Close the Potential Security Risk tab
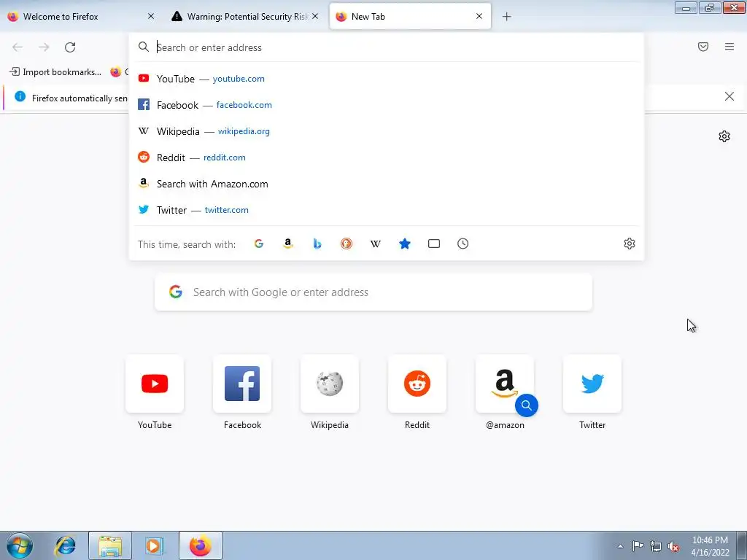Screen dimensions: 747x560 click(x=315, y=16)
